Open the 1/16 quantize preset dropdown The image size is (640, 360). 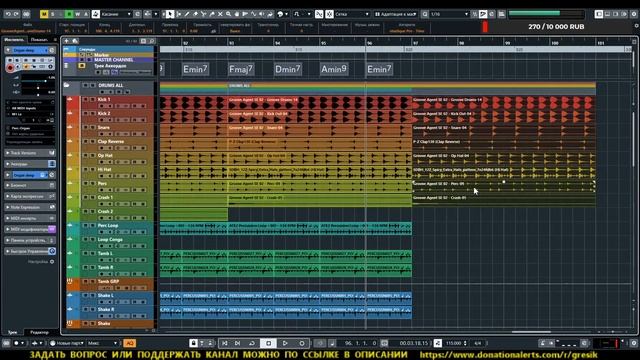pyautogui.click(x=449, y=14)
